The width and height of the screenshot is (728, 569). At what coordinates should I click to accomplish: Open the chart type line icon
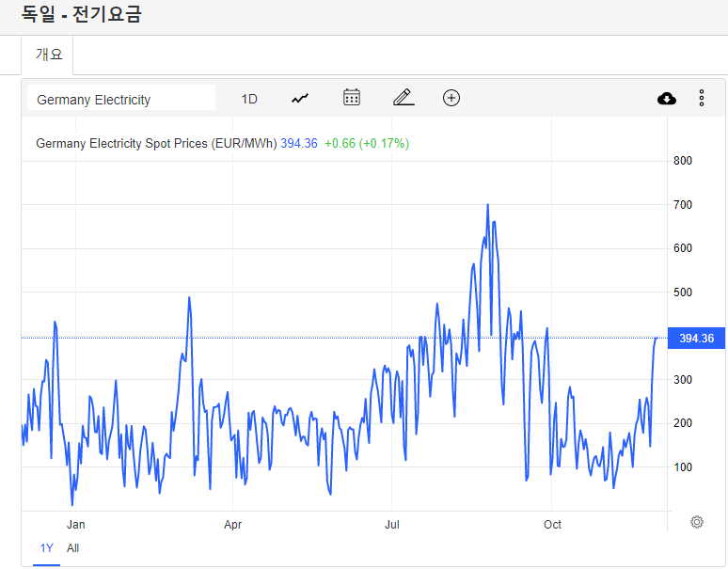tap(300, 99)
